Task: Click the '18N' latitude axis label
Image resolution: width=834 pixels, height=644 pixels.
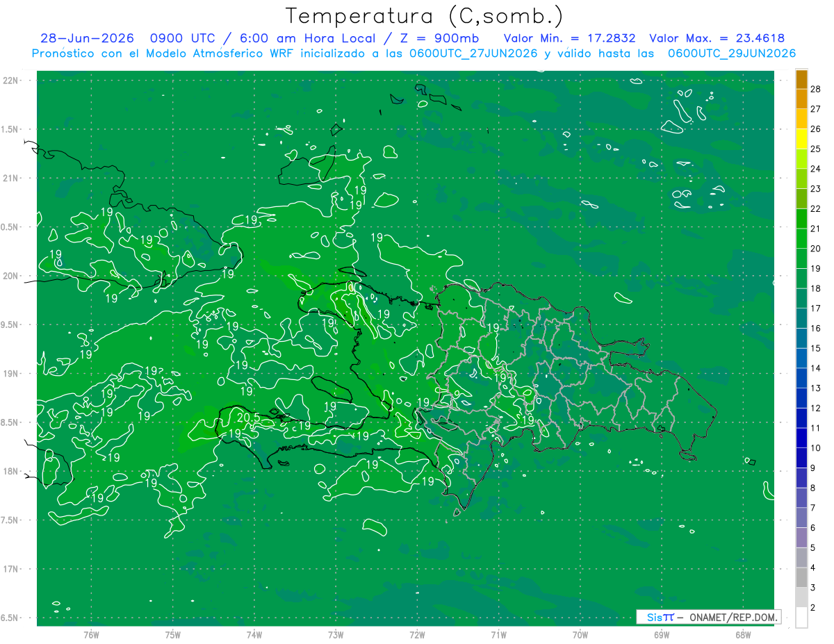Action: pos(12,471)
